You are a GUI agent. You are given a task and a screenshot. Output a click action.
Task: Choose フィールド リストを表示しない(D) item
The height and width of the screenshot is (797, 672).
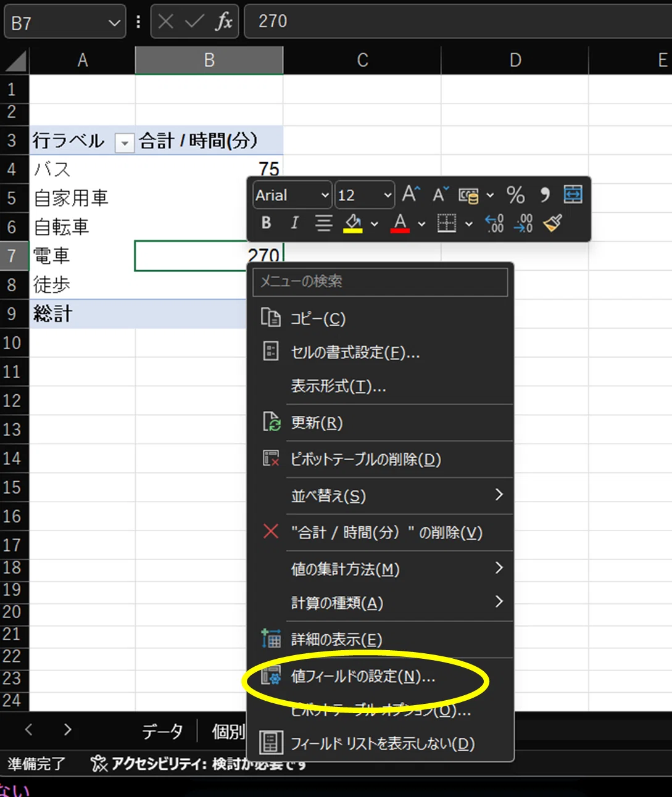(380, 743)
